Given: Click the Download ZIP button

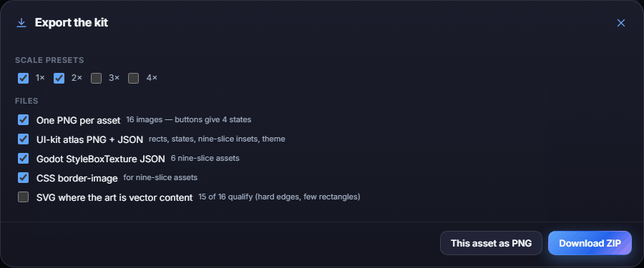Looking at the screenshot, I should (590, 243).
